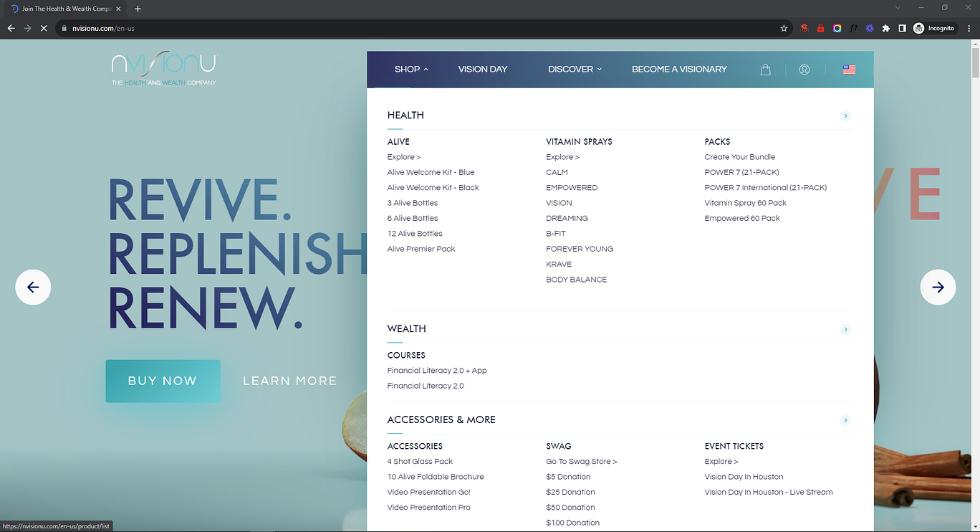Select the ACCESSORIES & MORE heading
Screen dimensions: 980x532
[x=441, y=420]
